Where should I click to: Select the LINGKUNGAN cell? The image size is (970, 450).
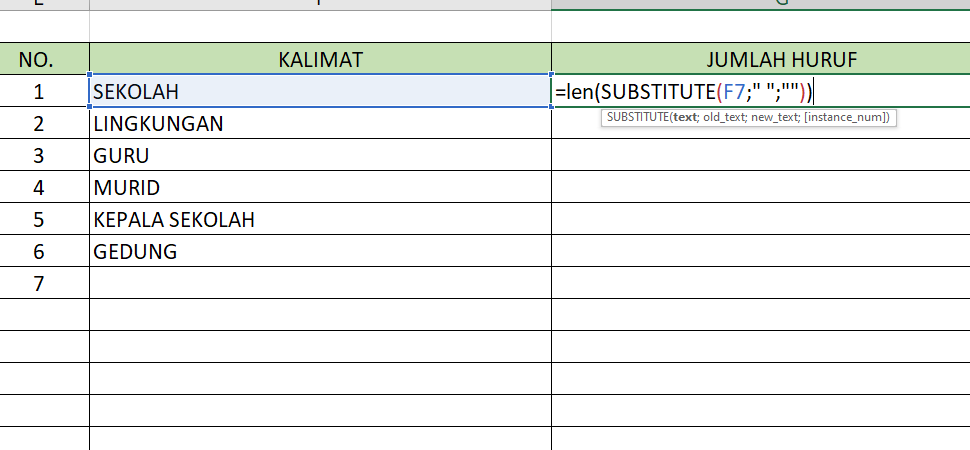click(x=320, y=124)
